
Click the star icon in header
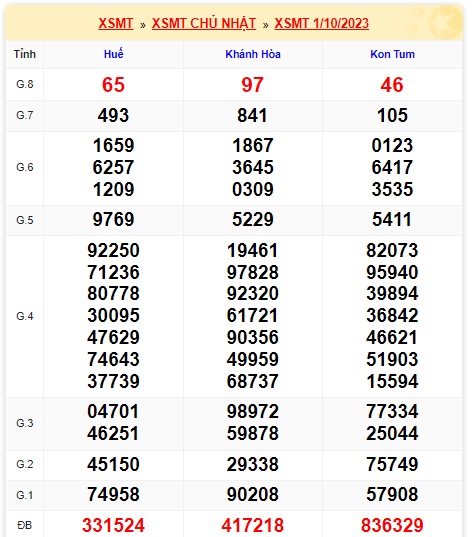tap(445, 23)
